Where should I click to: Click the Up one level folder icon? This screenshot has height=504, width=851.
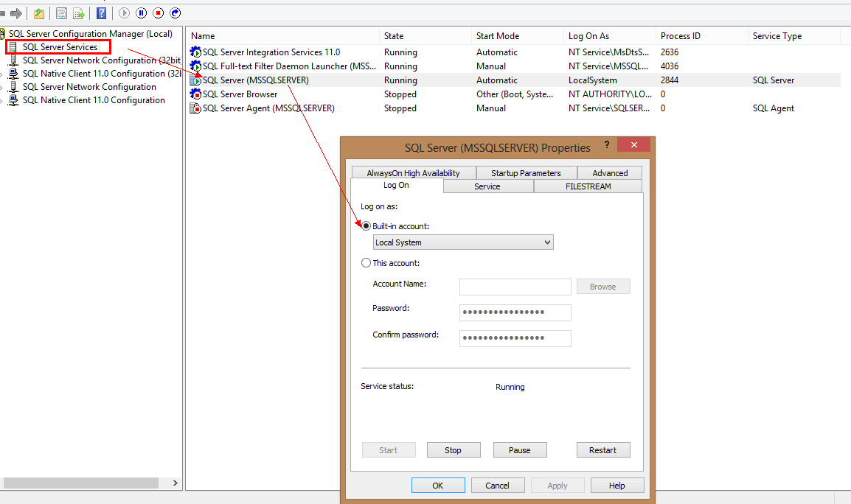(39, 13)
